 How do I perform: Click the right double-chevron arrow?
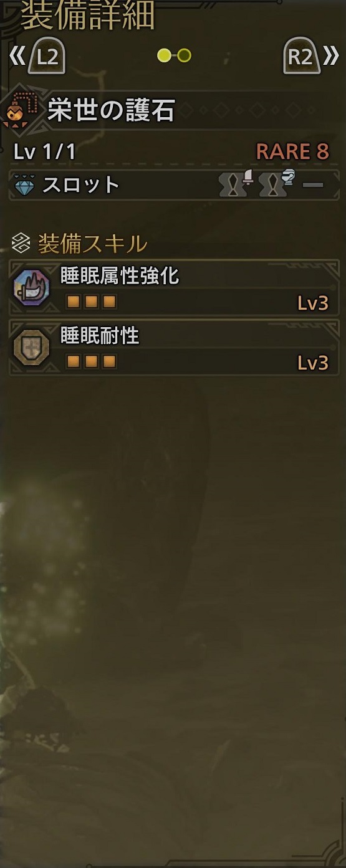[331, 57]
